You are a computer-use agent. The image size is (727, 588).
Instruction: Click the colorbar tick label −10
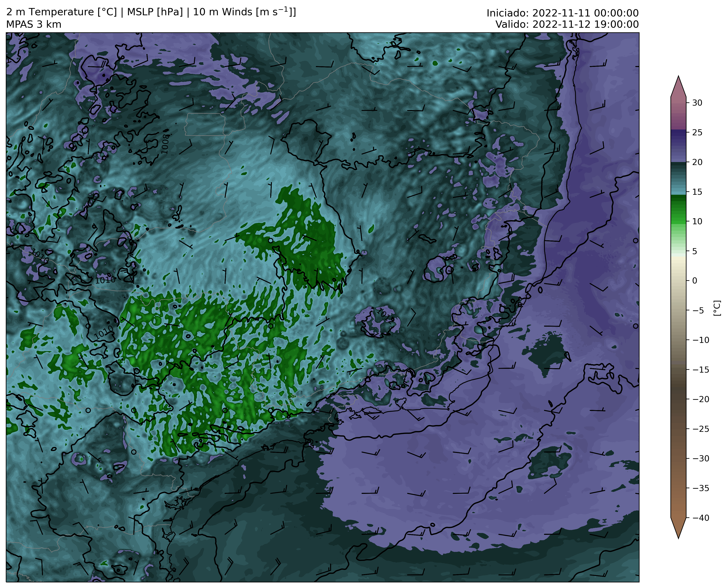[700, 340]
